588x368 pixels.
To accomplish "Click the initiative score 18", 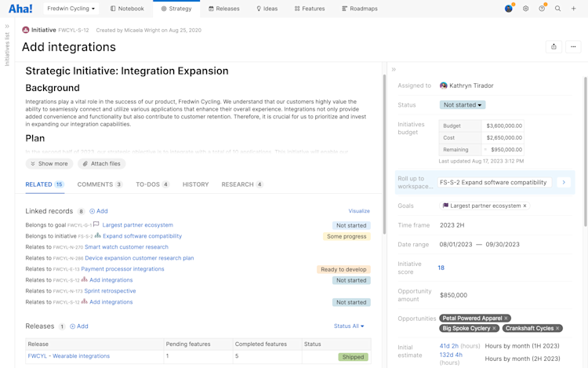I will coord(441,268).
